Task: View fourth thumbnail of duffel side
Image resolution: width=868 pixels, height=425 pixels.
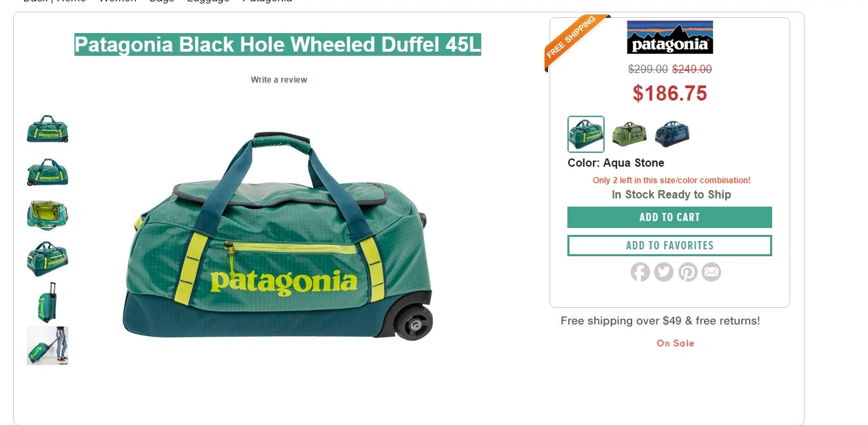Action: 48,258
